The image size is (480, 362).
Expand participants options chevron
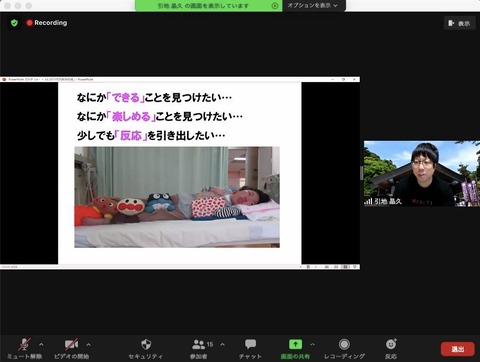pyautogui.click(x=222, y=344)
